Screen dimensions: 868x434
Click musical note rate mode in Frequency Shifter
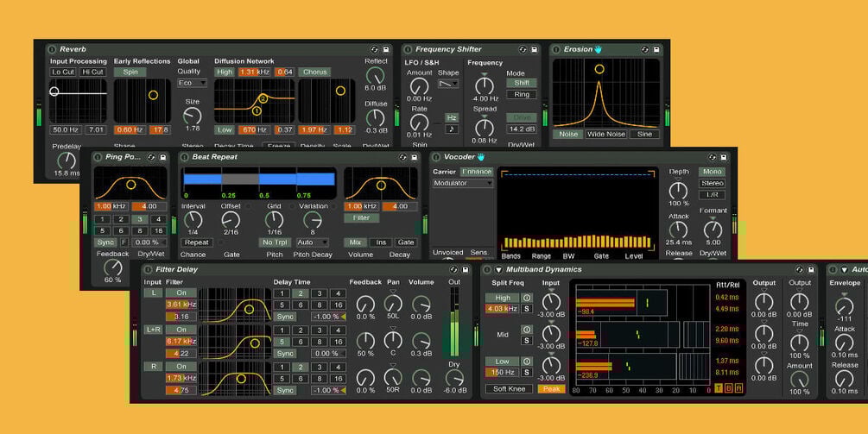(x=452, y=129)
